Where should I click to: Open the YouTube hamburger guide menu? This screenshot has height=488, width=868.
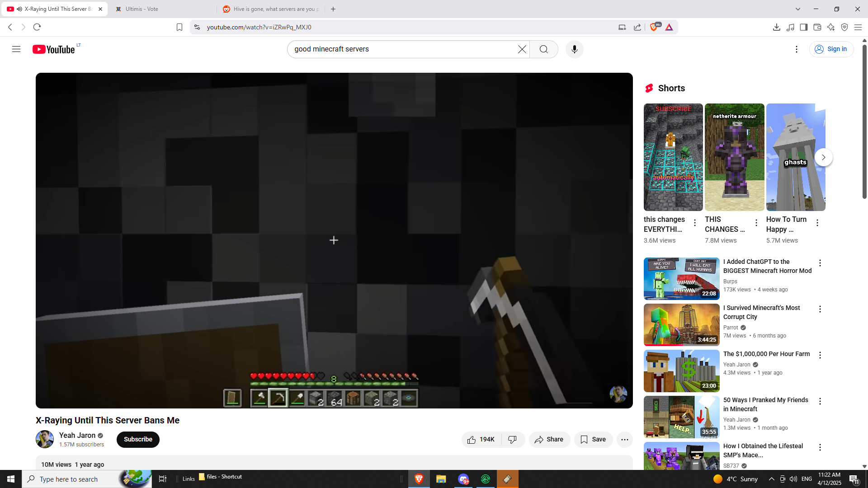coord(16,49)
